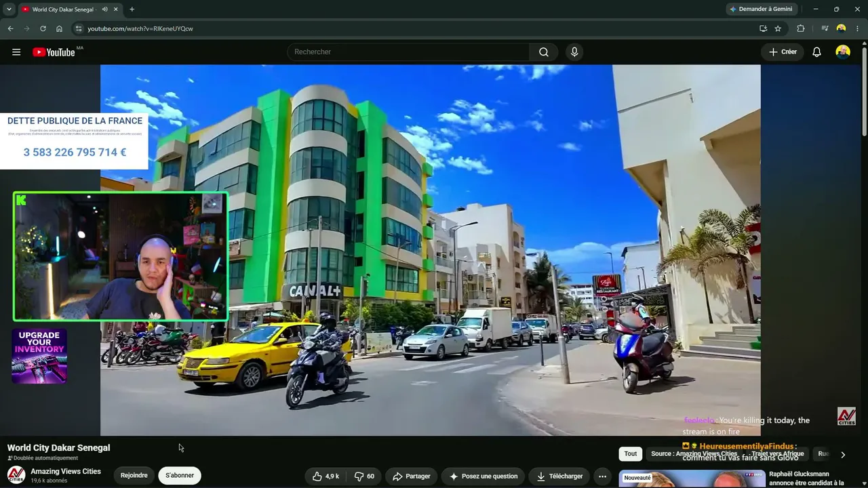Click Rejoindre to join the channel
This screenshot has height=488, width=868.
pyautogui.click(x=134, y=476)
